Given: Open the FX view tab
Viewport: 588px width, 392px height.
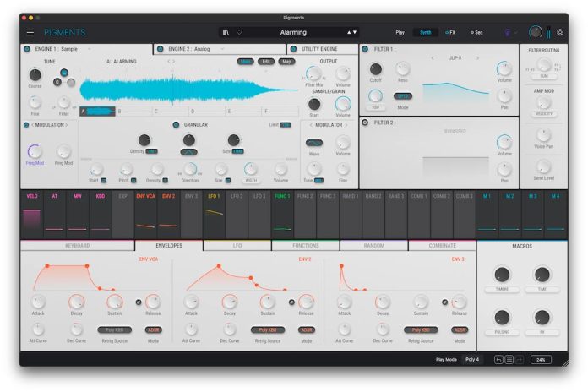Looking at the screenshot, I should [450, 32].
